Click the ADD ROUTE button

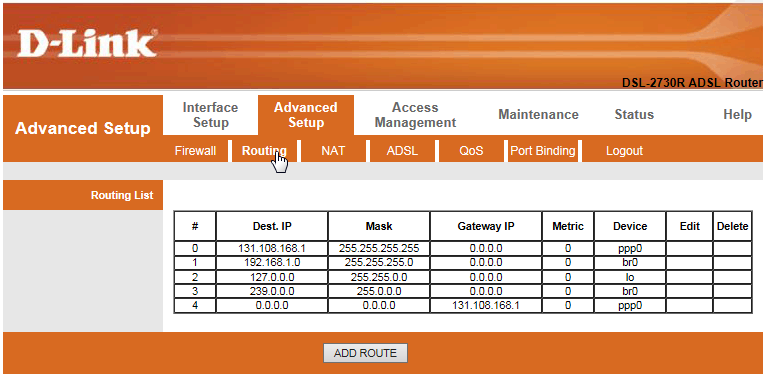pos(365,353)
